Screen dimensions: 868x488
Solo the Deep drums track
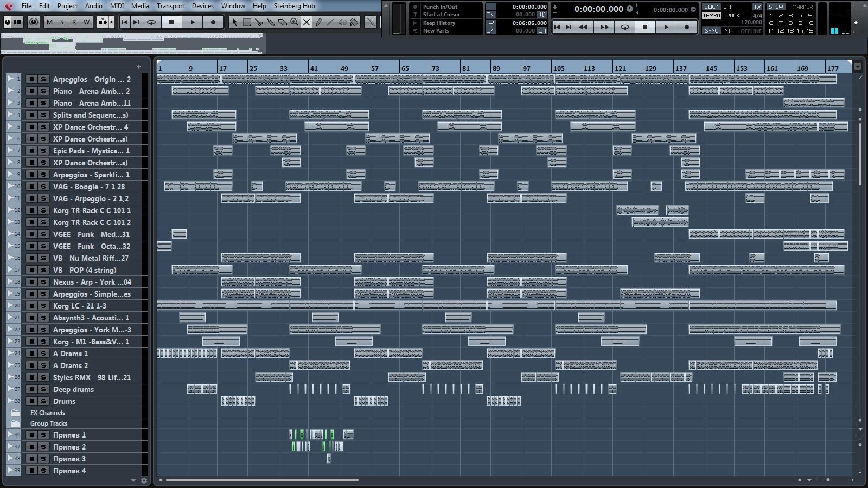coord(43,389)
